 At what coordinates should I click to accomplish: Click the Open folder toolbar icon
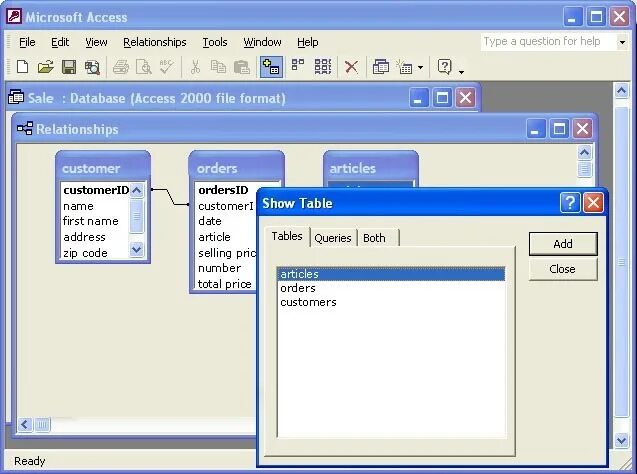click(x=46, y=67)
